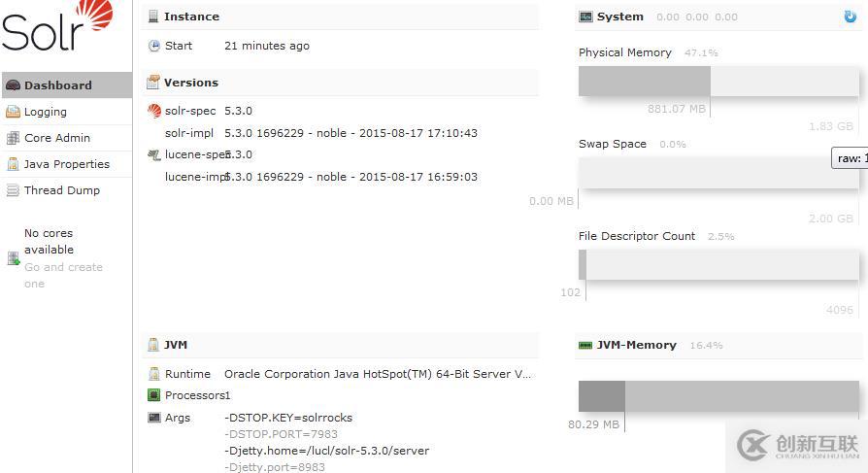Viewport: 868px width, 473px height.
Task: Click the Thread Dump icon
Action: (x=13, y=190)
